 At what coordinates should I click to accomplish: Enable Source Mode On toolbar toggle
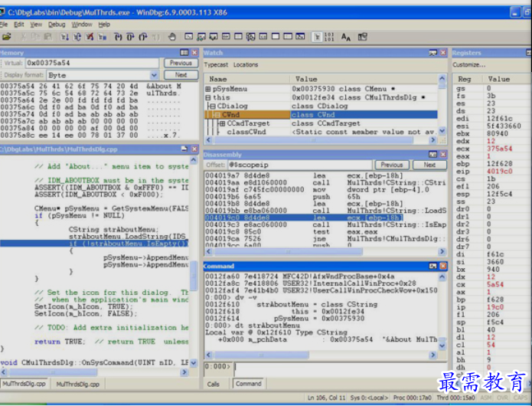coord(317,37)
